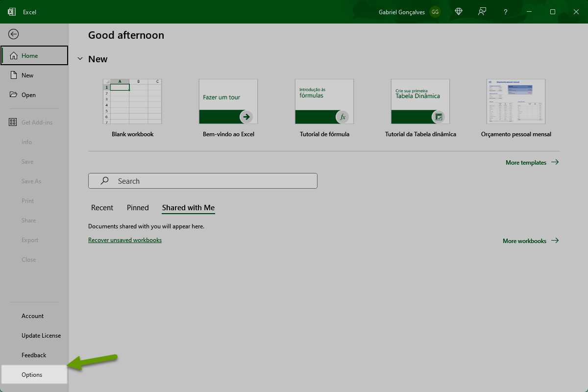Image resolution: width=588 pixels, height=392 pixels.
Task: Select the Shared with Me tab
Action: pos(188,208)
